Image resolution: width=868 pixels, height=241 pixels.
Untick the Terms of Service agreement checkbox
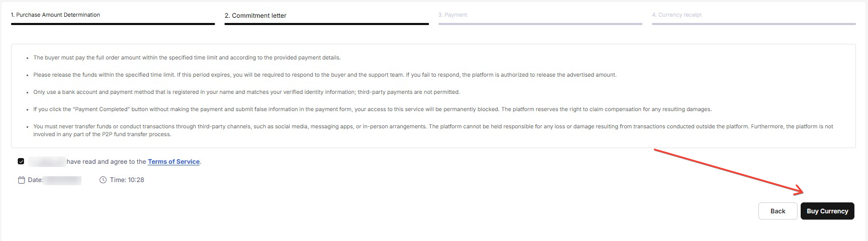tap(21, 162)
